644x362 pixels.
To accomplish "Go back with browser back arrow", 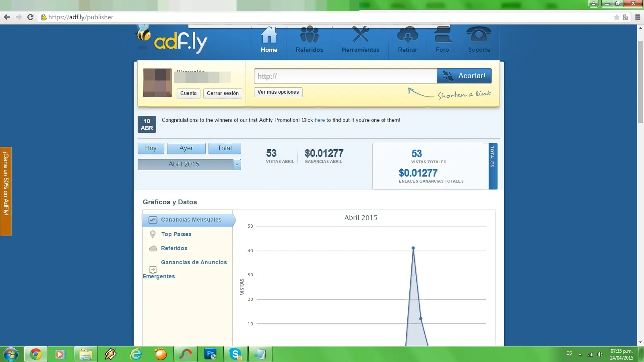I will pyautogui.click(x=7, y=17).
